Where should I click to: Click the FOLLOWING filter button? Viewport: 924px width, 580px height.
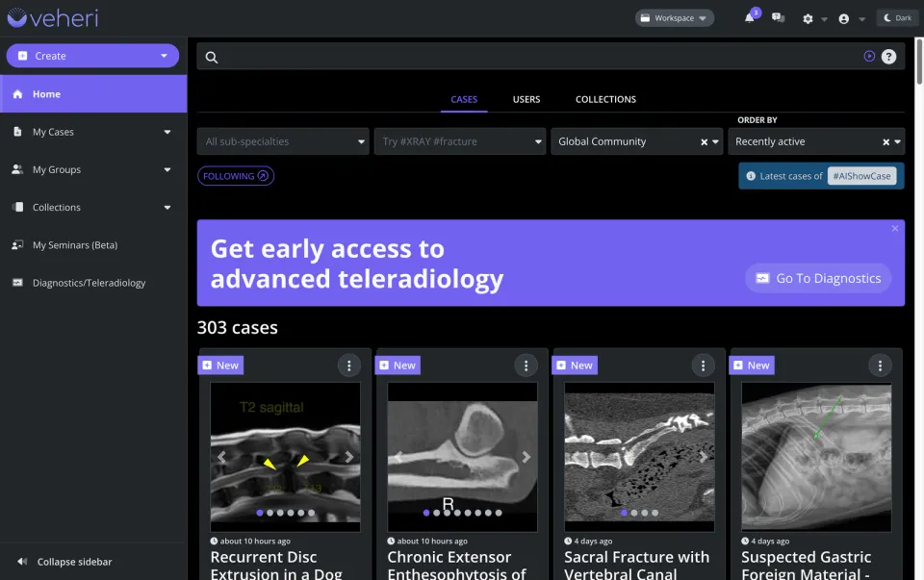click(x=236, y=176)
